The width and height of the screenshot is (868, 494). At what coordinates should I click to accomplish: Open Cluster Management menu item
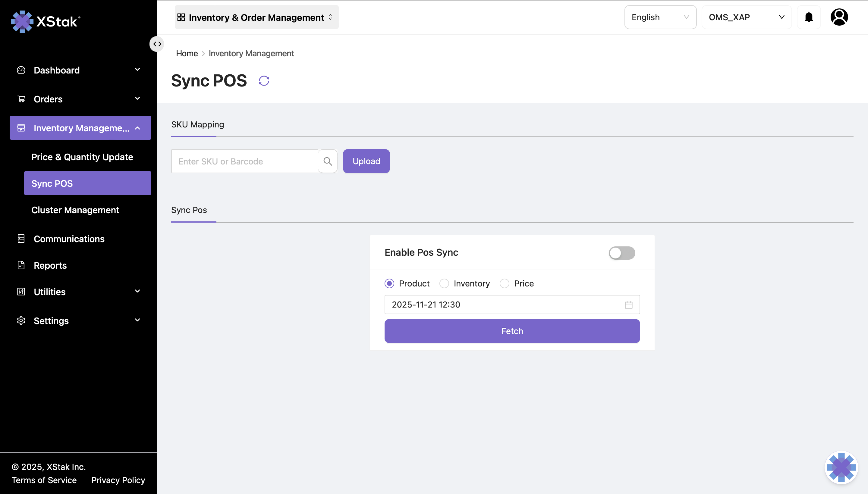coord(75,210)
